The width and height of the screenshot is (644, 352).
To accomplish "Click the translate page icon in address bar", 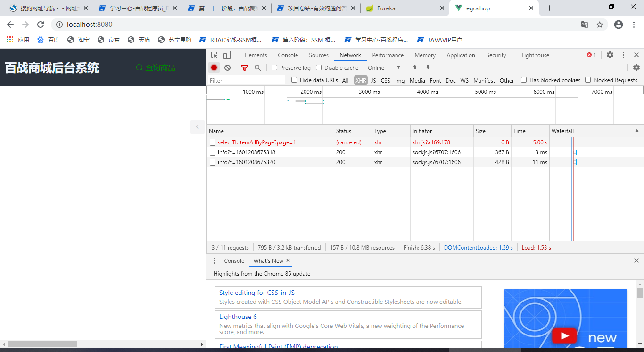I will pos(585,25).
